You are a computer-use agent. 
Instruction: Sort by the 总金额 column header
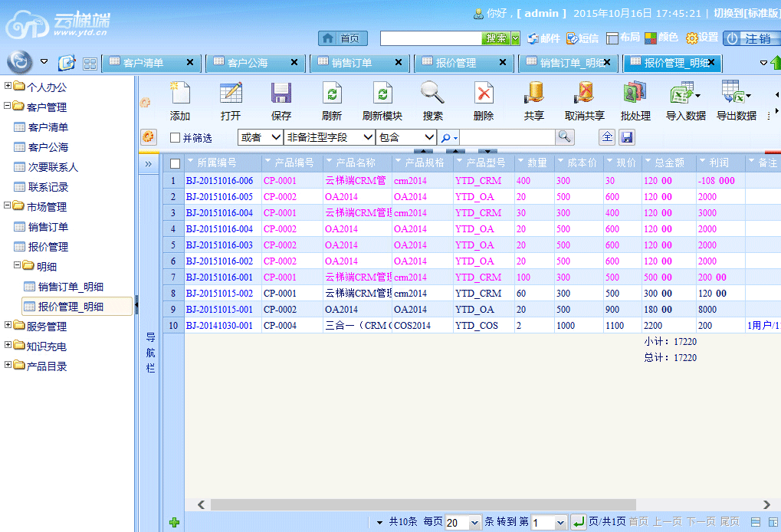[669, 163]
